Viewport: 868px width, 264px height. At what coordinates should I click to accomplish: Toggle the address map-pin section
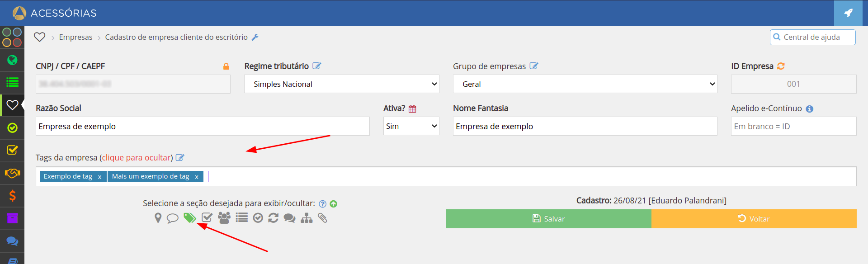click(158, 218)
